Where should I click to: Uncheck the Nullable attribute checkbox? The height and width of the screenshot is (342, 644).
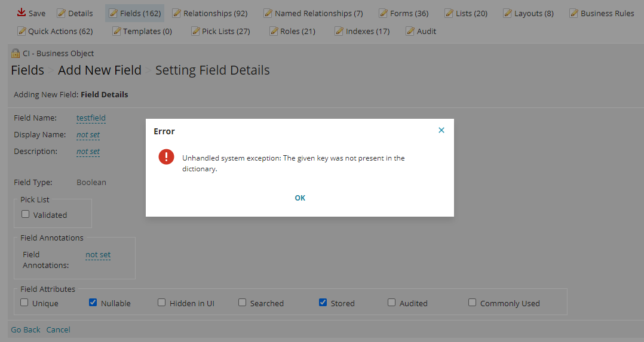pyautogui.click(x=93, y=303)
